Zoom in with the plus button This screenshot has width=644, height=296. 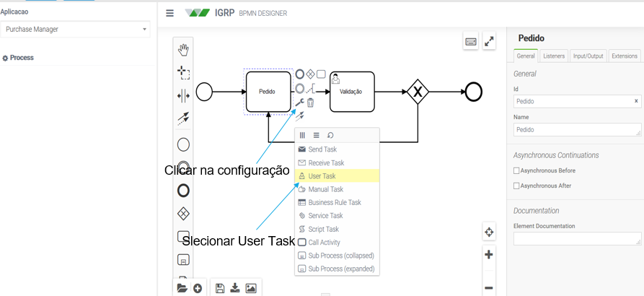pos(489,255)
